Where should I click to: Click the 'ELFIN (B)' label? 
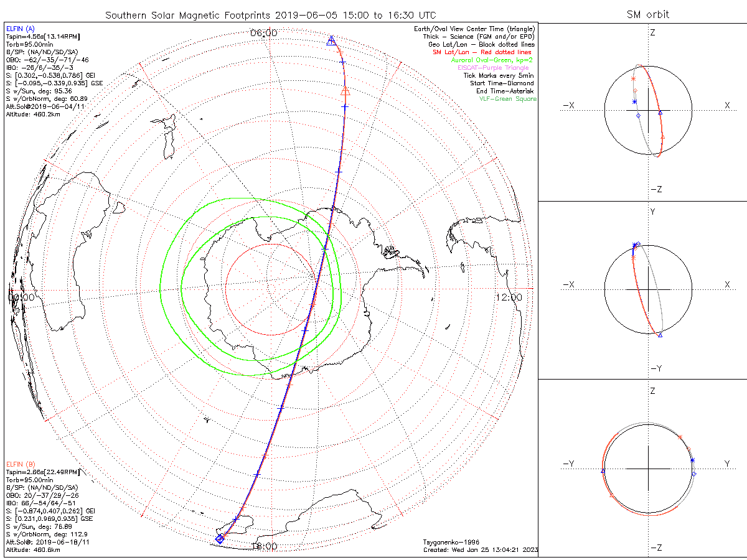[x=21, y=465]
